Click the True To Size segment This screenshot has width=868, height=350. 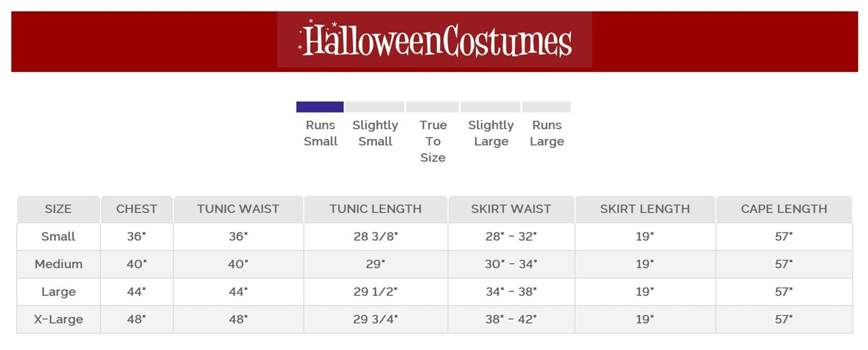tap(432, 107)
